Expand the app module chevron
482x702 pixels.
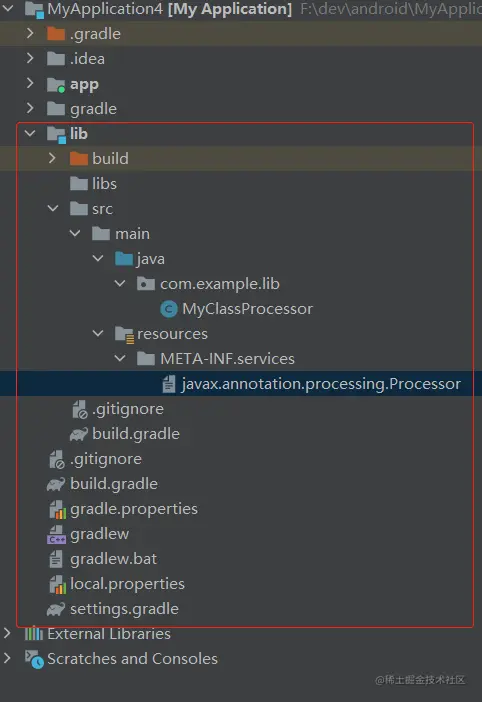(30, 83)
